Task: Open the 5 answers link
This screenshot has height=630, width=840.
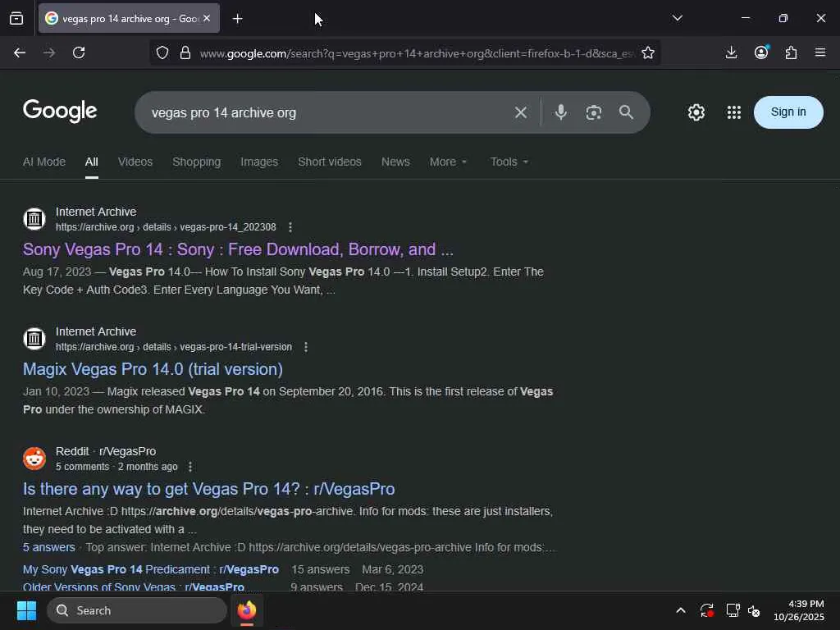Action: [48, 547]
